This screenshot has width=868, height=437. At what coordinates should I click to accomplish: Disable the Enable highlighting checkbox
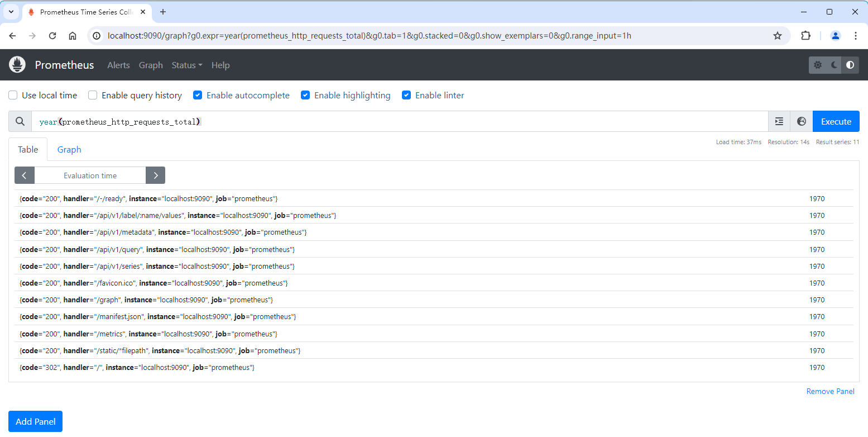305,96
